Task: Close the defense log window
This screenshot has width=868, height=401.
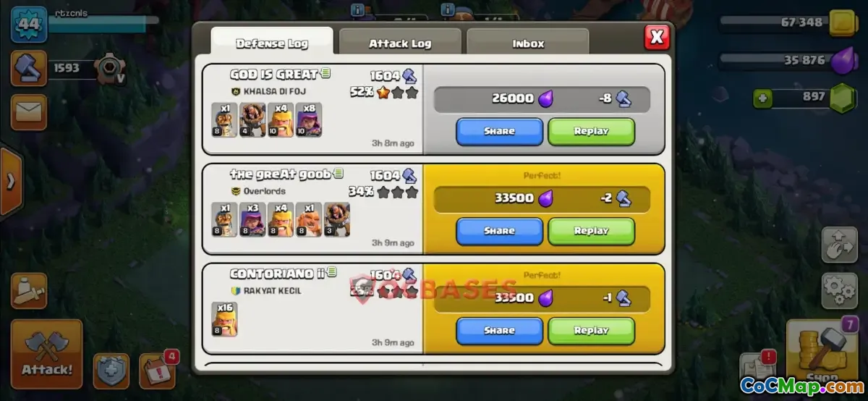Action: pos(657,36)
